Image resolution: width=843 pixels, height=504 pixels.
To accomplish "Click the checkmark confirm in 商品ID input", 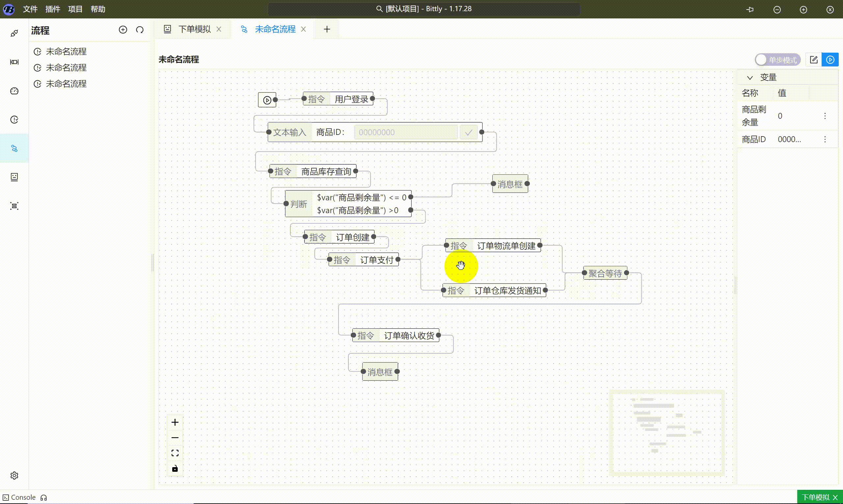I will (x=468, y=133).
